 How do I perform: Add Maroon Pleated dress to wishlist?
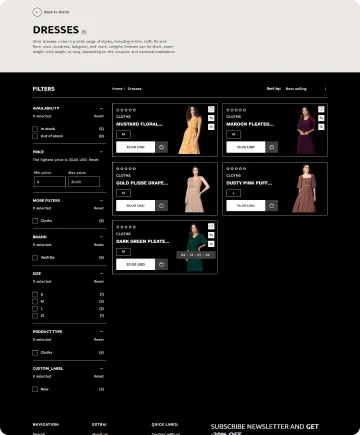click(x=321, y=109)
